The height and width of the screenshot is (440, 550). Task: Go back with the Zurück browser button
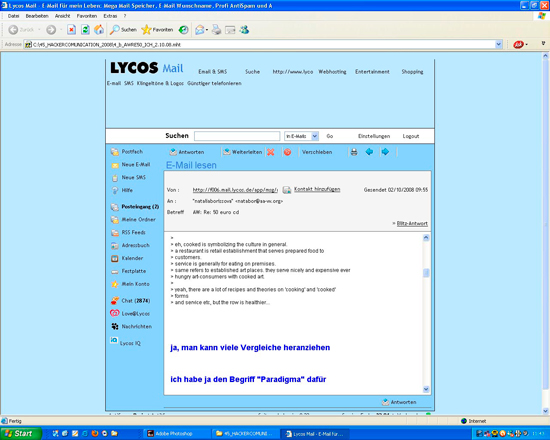point(21,30)
